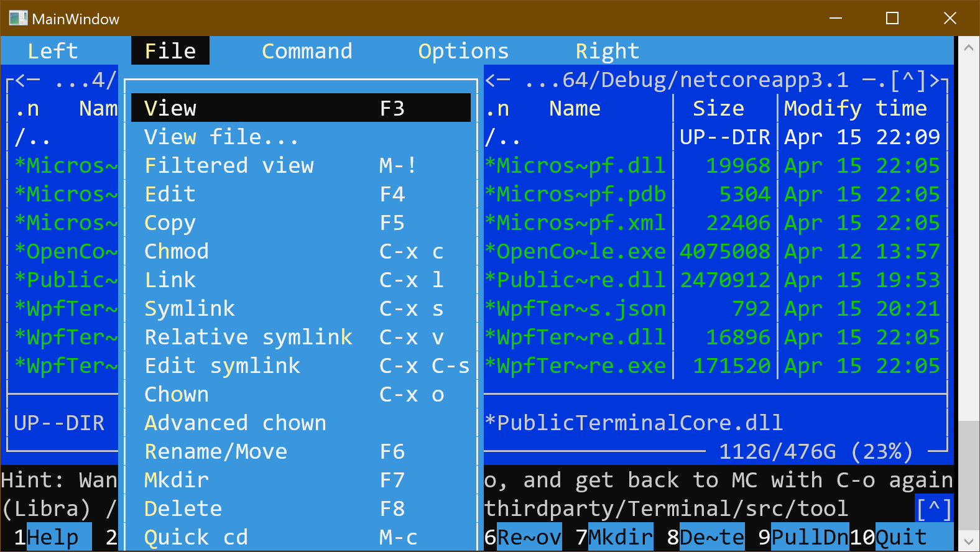This screenshot has width=980, height=552.
Task: Select View in File menu
Action: point(301,108)
